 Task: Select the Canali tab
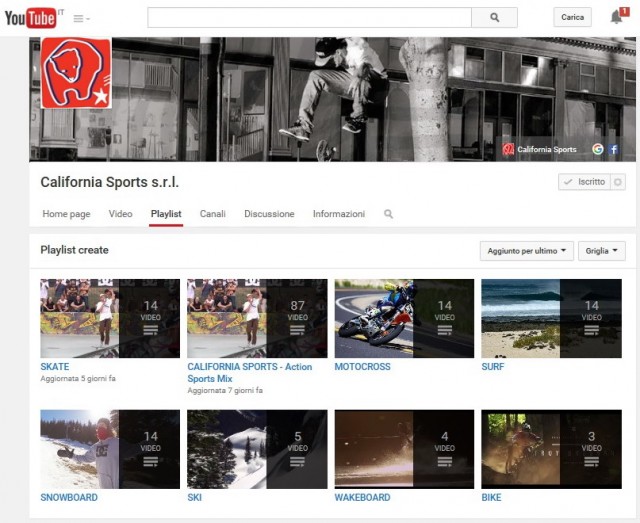[x=212, y=214]
